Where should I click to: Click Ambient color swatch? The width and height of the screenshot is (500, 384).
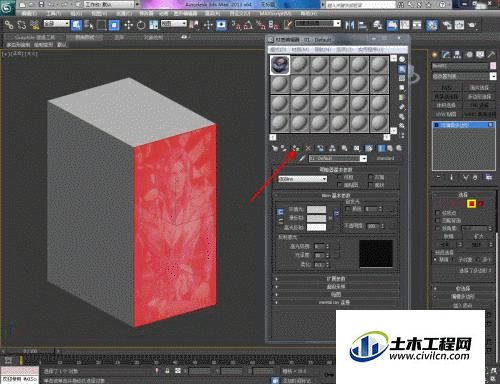pyautogui.click(x=316, y=209)
